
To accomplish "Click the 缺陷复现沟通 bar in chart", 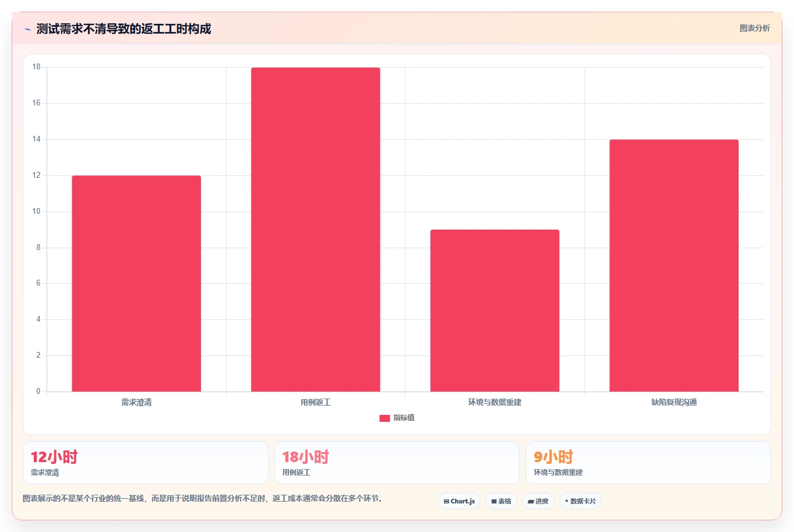I will [x=674, y=266].
